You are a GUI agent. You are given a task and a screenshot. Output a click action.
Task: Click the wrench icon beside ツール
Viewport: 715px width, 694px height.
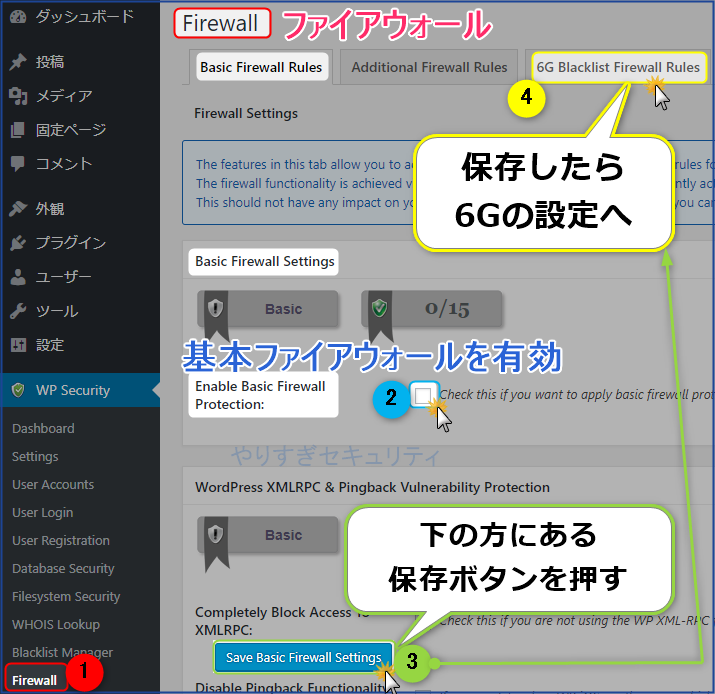[x=18, y=311]
